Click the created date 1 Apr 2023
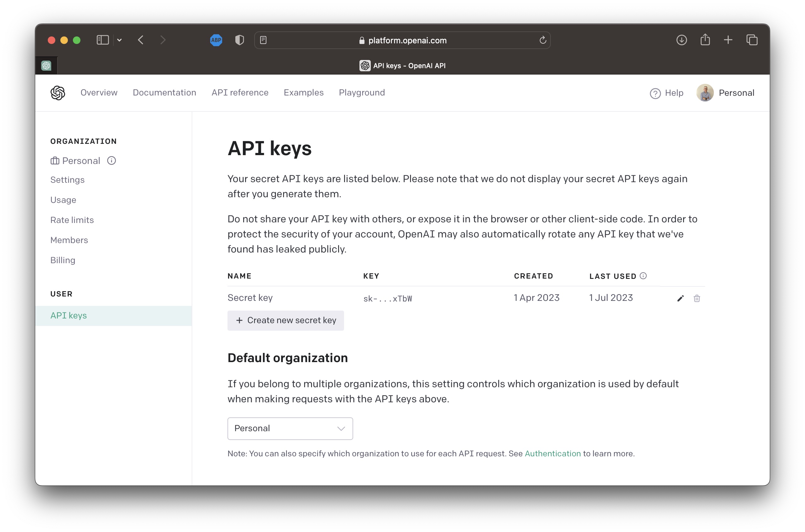Screen dimensions: 805x532 tap(536, 297)
